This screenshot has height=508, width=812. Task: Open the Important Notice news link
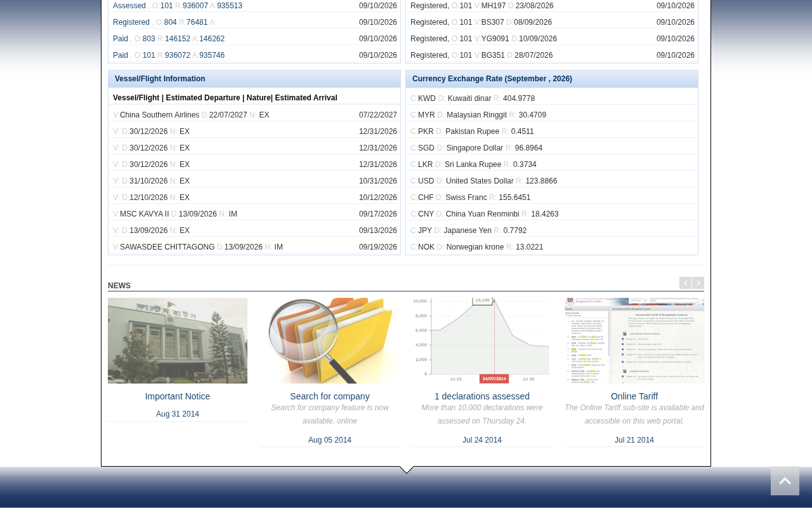pyautogui.click(x=178, y=396)
